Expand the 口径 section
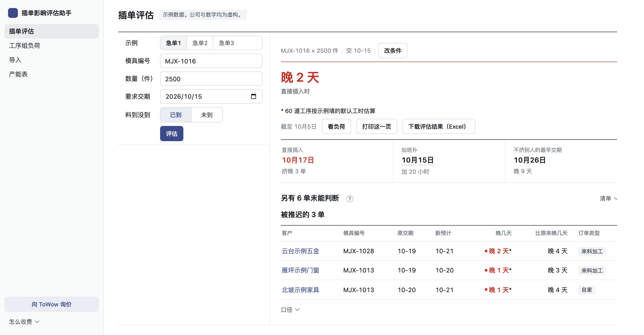 (x=290, y=310)
